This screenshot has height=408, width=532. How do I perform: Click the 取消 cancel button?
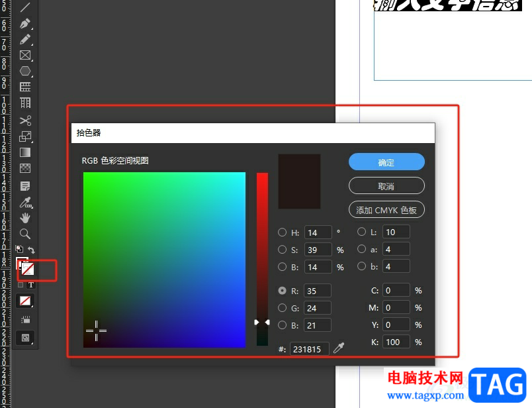click(x=386, y=186)
